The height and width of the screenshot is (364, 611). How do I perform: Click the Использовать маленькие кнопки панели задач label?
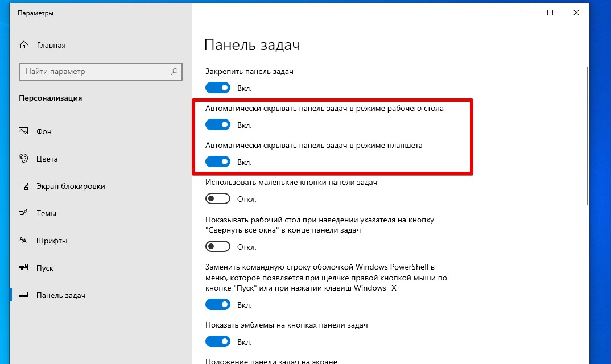tap(291, 182)
